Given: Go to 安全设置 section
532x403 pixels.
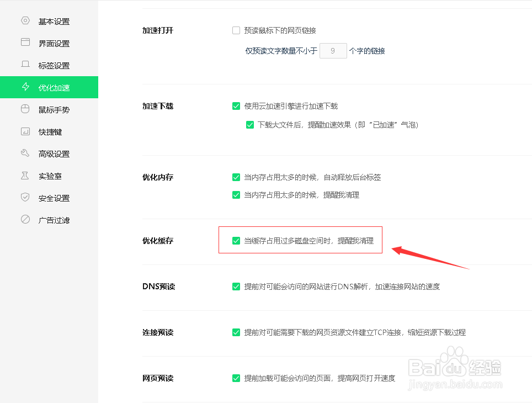Looking at the screenshot, I should coord(49,198).
